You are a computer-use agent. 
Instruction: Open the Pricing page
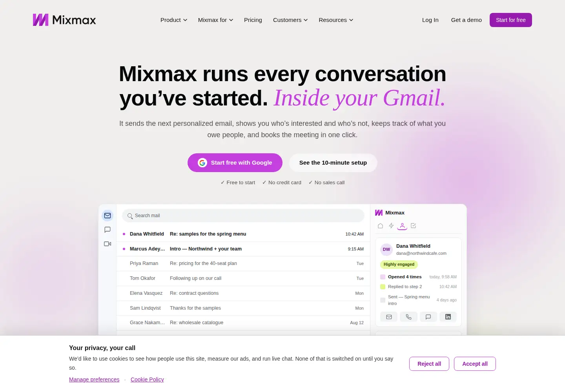(x=253, y=20)
